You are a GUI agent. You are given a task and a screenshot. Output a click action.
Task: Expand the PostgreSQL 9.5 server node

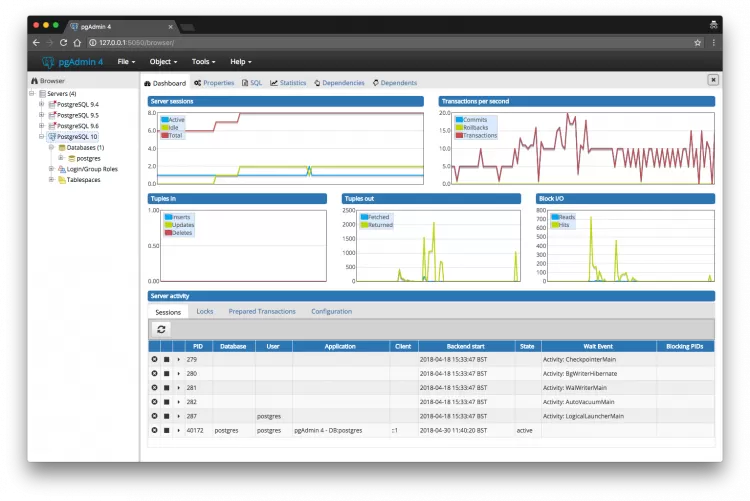[x=42, y=115]
